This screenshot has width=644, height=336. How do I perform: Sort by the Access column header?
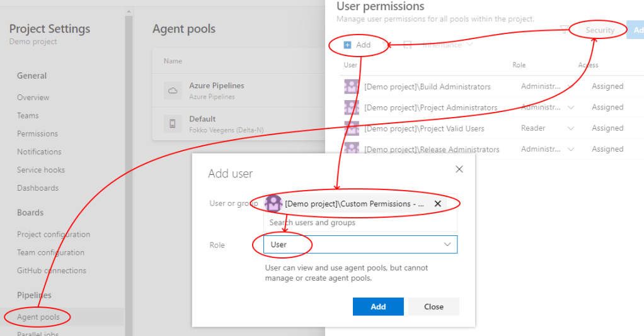pyautogui.click(x=588, y=65)
